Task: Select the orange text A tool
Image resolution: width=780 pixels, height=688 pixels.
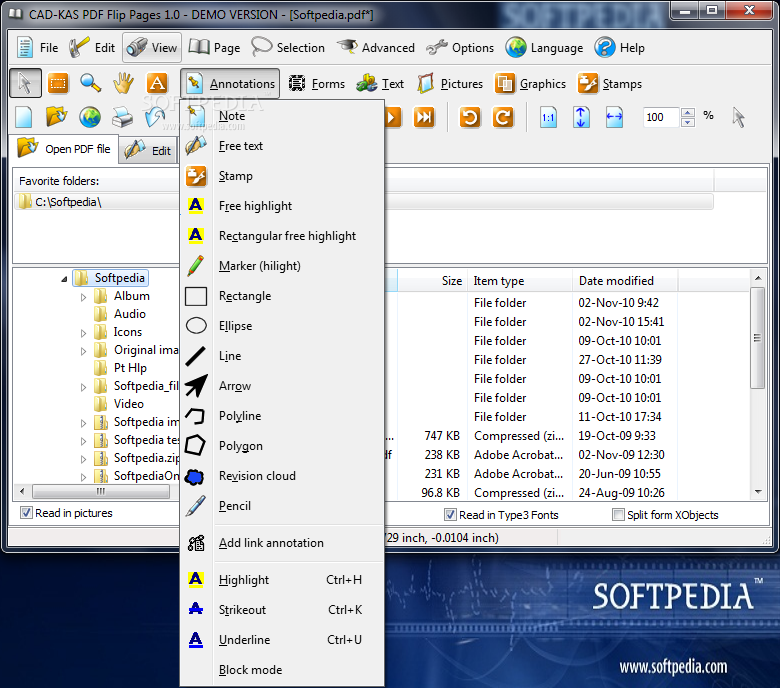Action: pyautogui.click(x=157, y=83)
